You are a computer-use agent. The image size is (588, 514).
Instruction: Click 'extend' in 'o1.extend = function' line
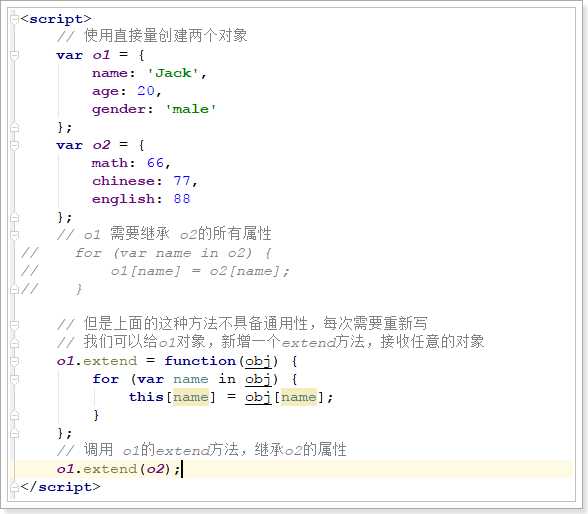tap(110, 361)
